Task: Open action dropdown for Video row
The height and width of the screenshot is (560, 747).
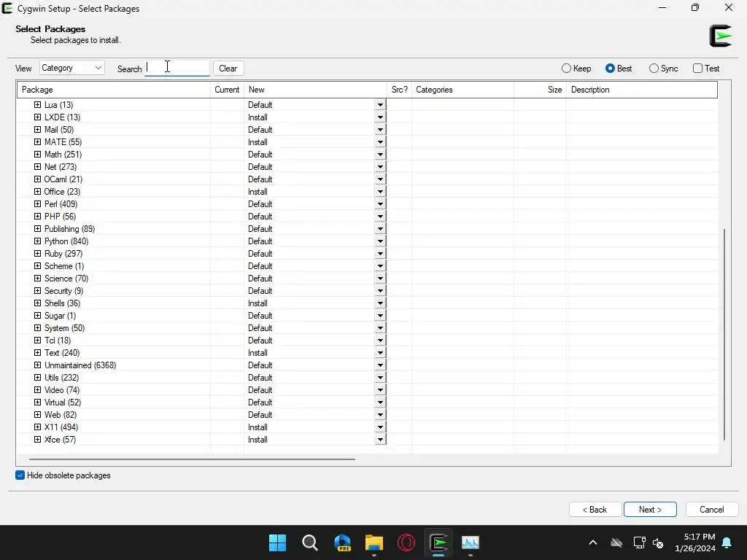Action: coord(380,390)
